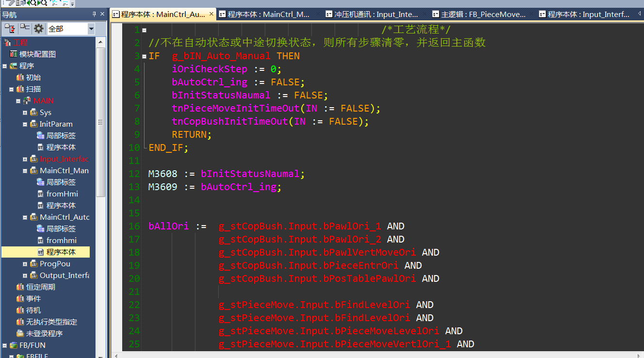Click the FB/FUN folder icon
644x358 pixels.
(13, 345)
